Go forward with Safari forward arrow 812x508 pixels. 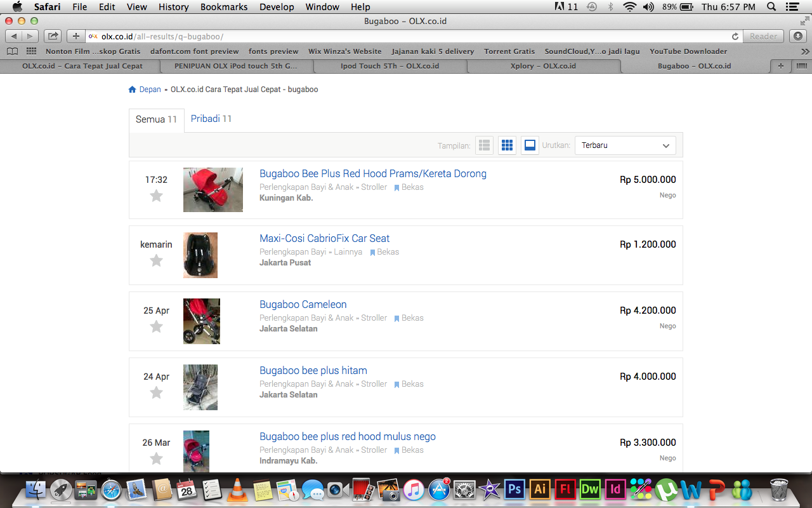[30, 37]
